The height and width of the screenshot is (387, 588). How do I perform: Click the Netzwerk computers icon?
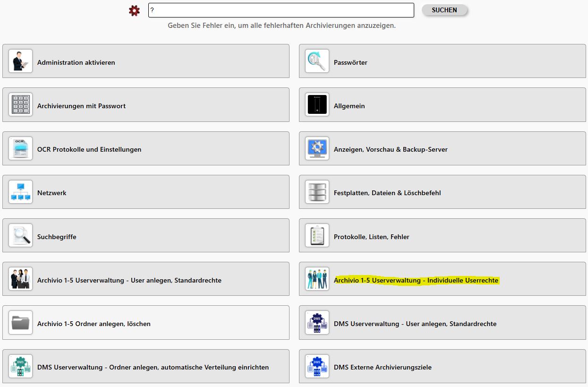click(20, 192)
